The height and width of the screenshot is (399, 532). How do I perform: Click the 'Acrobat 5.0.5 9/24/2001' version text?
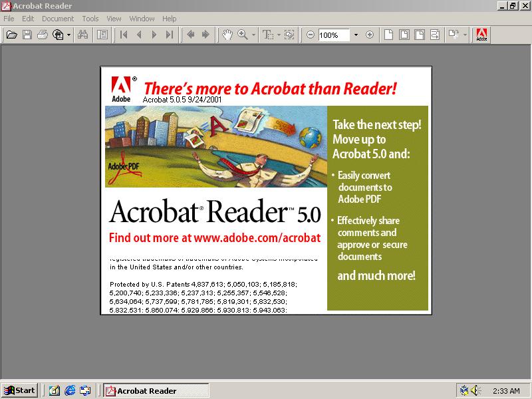pos(182,100)
